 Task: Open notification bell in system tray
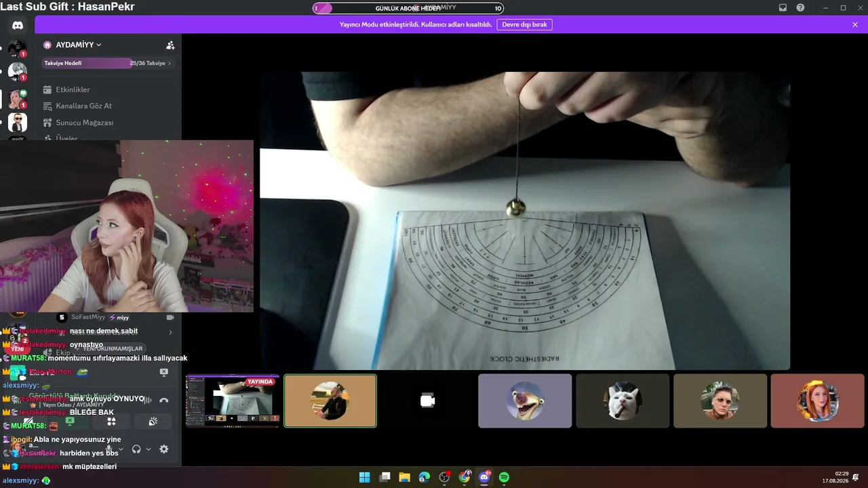855,477
